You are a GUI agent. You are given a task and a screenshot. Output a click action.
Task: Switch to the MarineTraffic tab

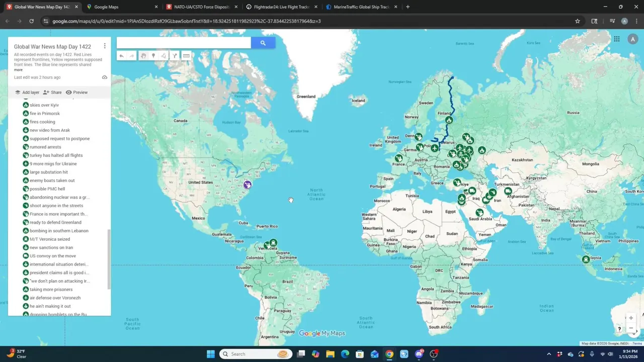point(361,7)
